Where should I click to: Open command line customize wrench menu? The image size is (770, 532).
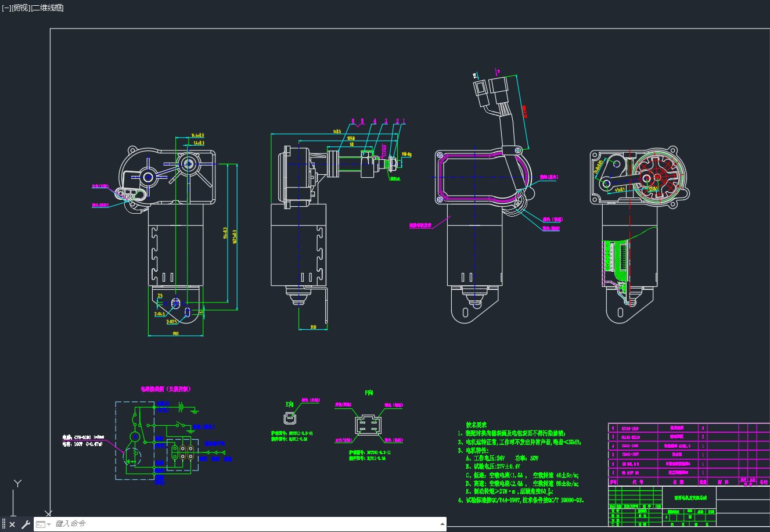tap(26, 524)
